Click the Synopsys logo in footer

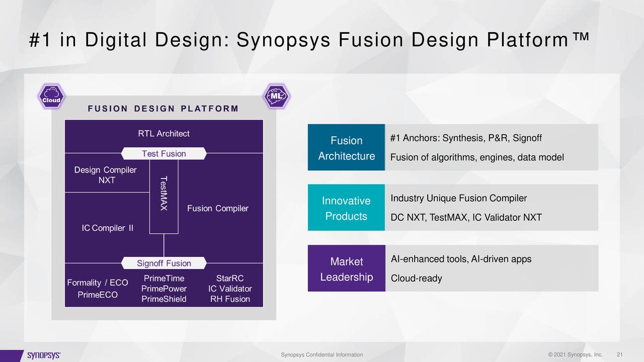coord(44,355)
